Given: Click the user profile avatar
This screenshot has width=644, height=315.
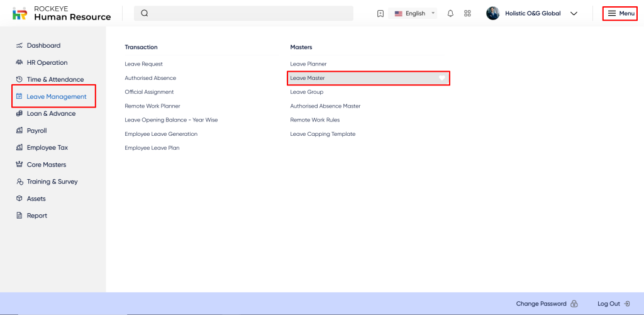Looking at the screenshot, I should pyautogui.click(x=493, y=13).
